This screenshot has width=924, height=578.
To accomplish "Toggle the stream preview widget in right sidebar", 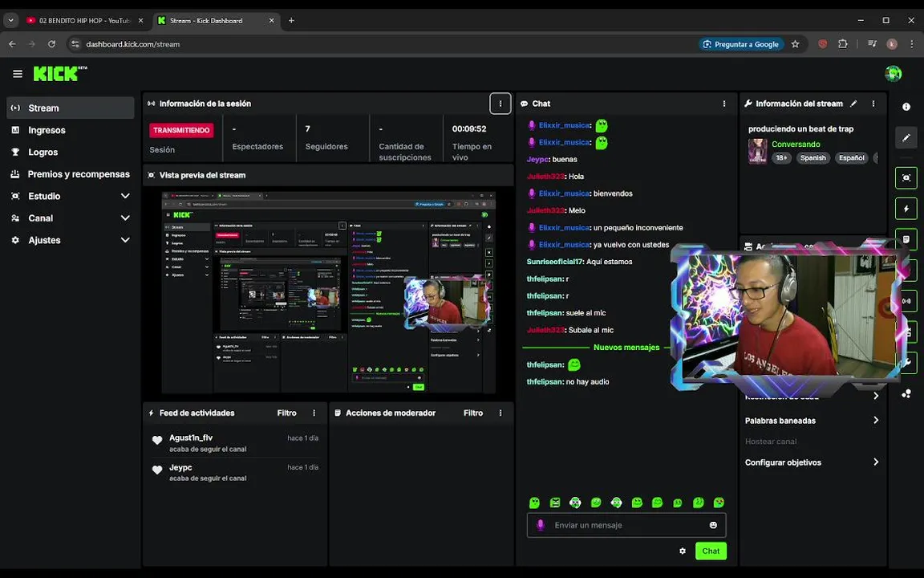I will [x=906, y=177].
